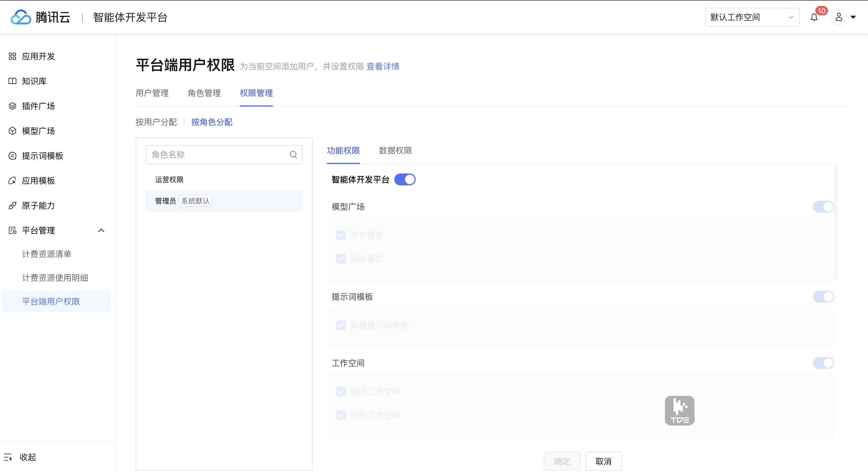This screenshot has width=868, height=472.
Task: Switch to the 角色管理 tab
Action: pyautogui.click(x=204, y=93)
